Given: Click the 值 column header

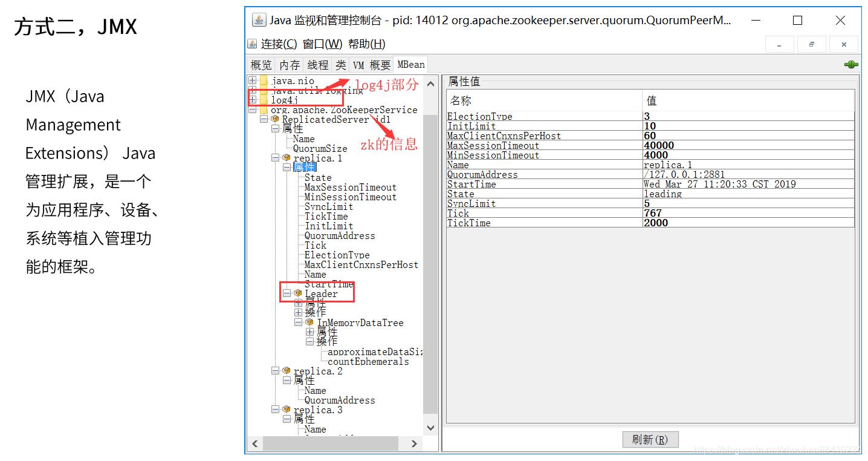Looking at the screenshot, I should tap(748, 100).
